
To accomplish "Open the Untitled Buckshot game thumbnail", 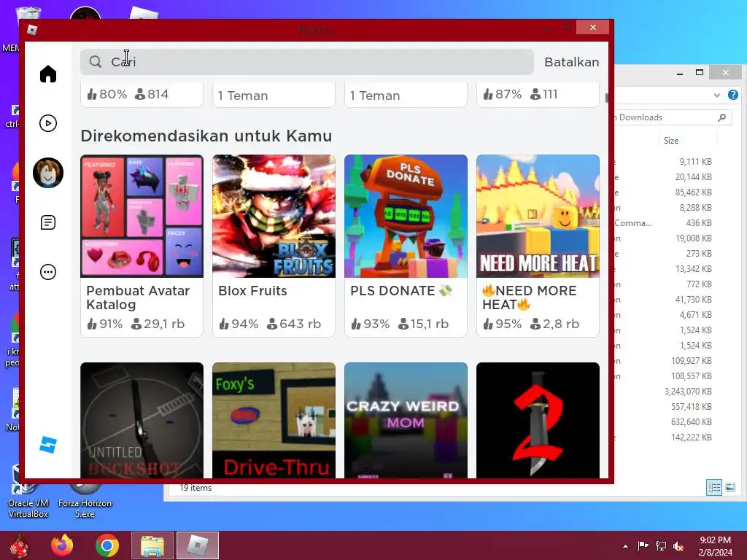I will tap(142, 421).
